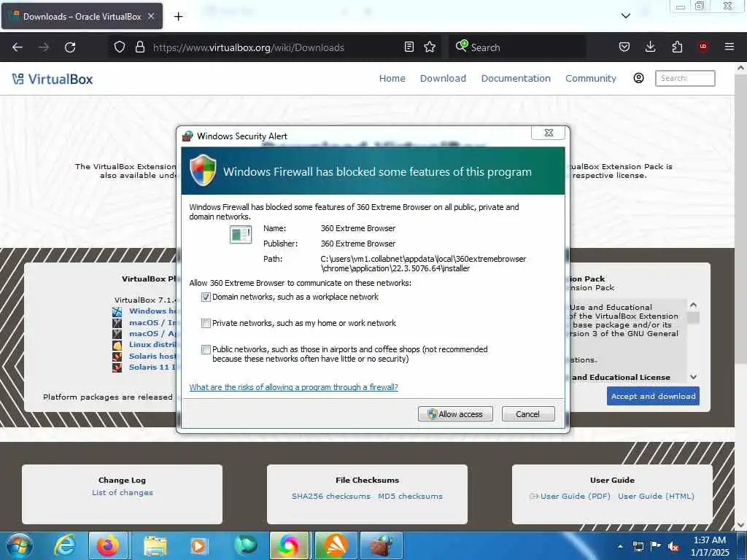Close the Windows Security Alert dialog

(x=549, y=133)
